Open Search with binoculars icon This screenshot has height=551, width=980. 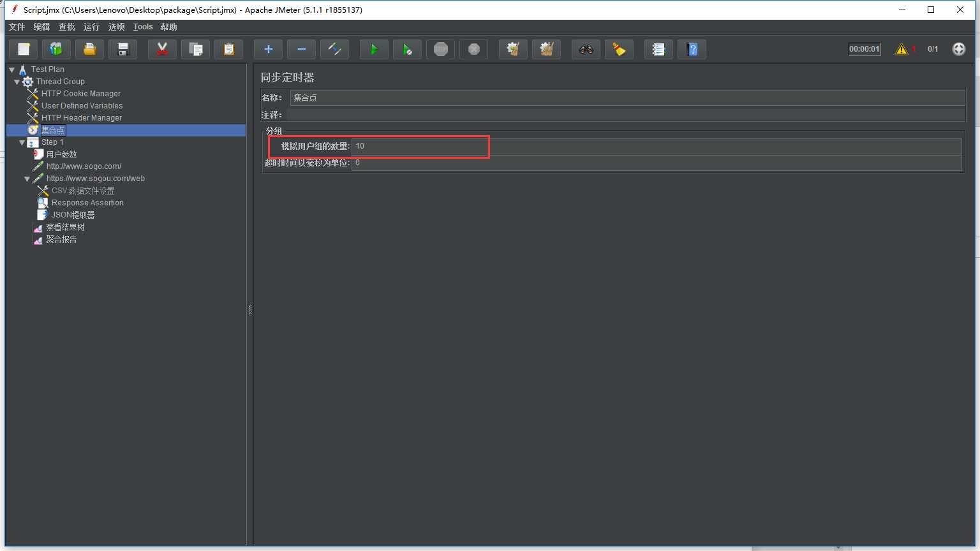(586, 49)
